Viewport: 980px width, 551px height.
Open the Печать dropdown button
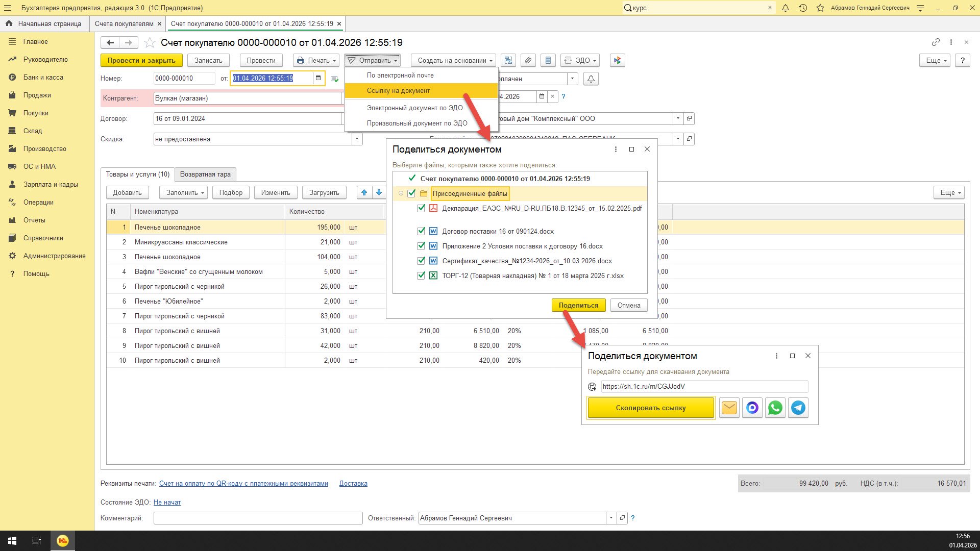[x=316, y=60]
